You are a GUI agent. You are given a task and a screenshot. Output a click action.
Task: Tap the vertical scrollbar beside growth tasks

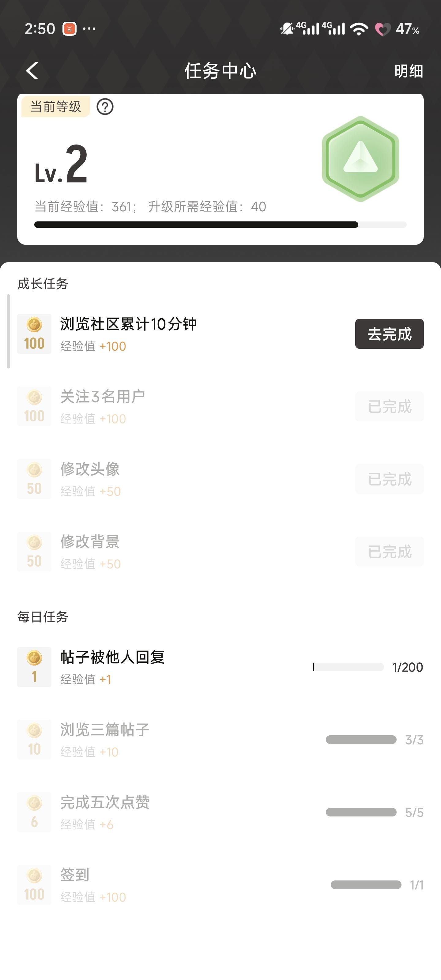[8, 331]
